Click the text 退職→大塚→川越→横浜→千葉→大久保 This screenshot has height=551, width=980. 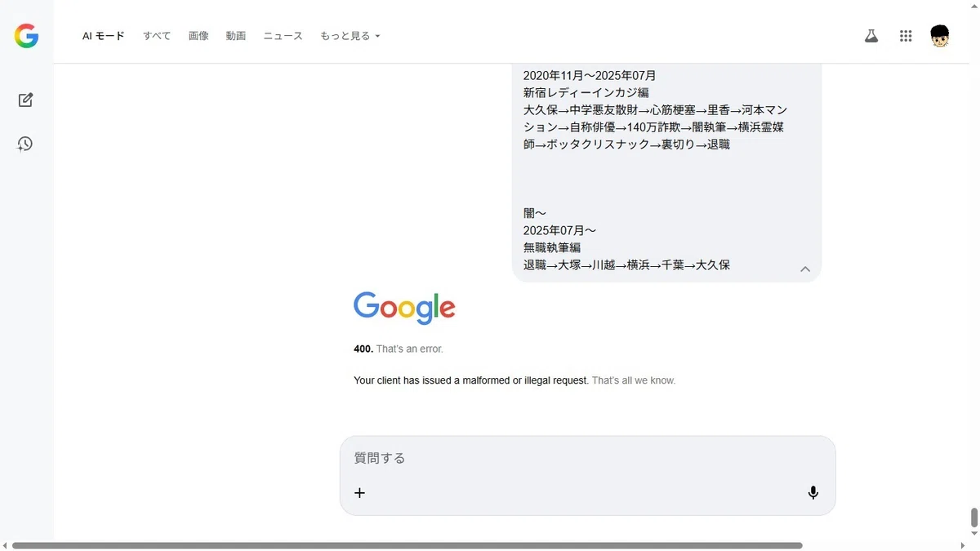tap(626, 264)
